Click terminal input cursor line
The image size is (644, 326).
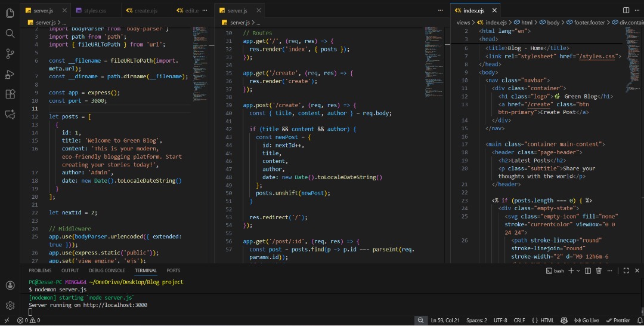[x=30, y=312]
